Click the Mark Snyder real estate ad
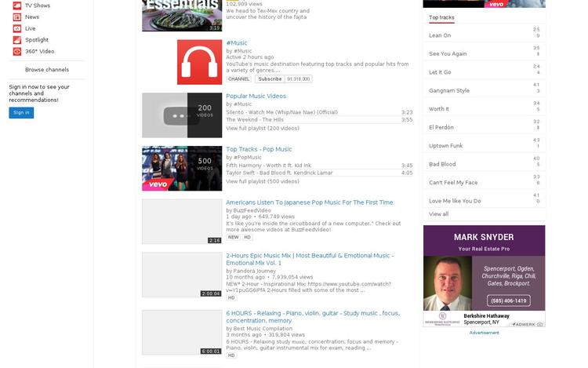The height and width of the screenshot is (368, 588). (x=485, y=276)
